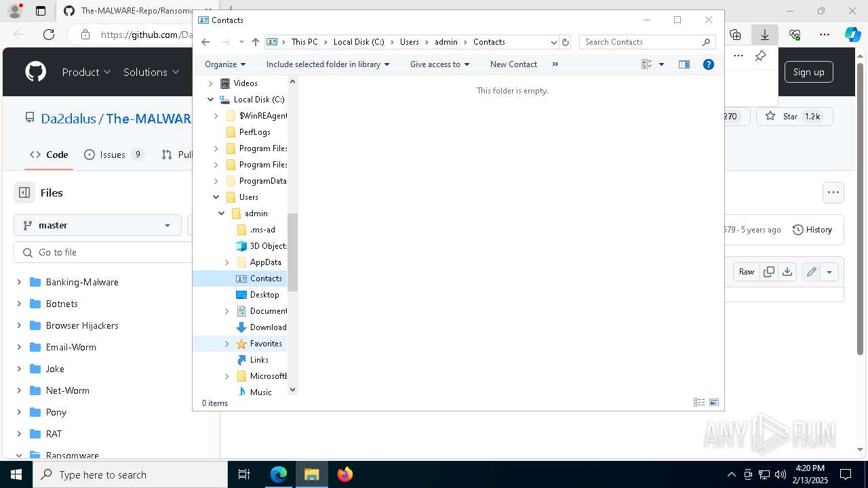Image resolution: width=868 pixels, height=488 pixels.
Task: Switch to the Code tab on GitHub
Action: pos(49,155)
